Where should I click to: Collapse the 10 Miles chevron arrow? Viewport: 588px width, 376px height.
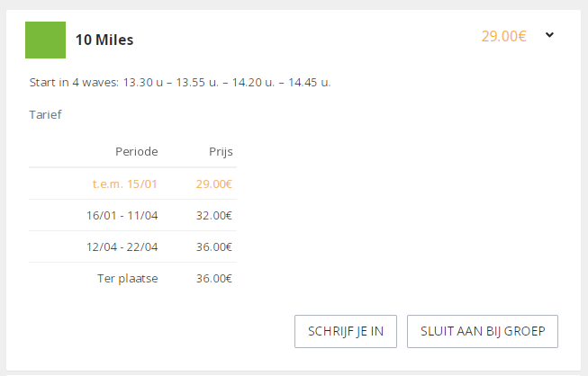coord(549,35)
